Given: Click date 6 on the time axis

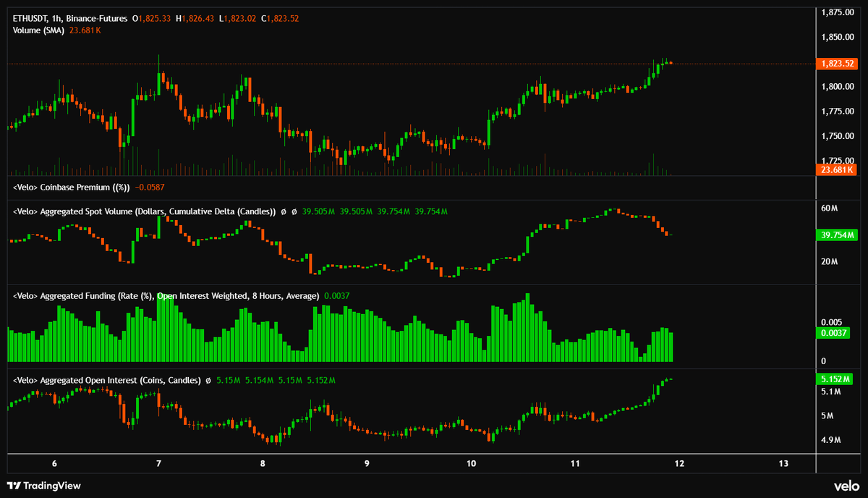Looking at the screenshot, I should pyautogui.click(x=54, y=463).
